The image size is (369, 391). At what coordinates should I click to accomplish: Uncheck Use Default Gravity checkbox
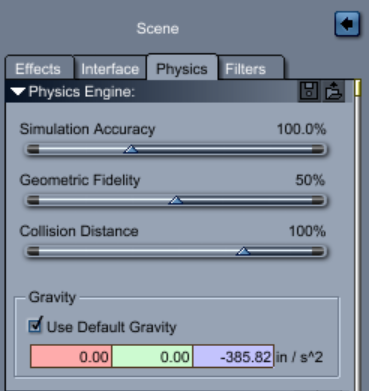pos(35,325)
